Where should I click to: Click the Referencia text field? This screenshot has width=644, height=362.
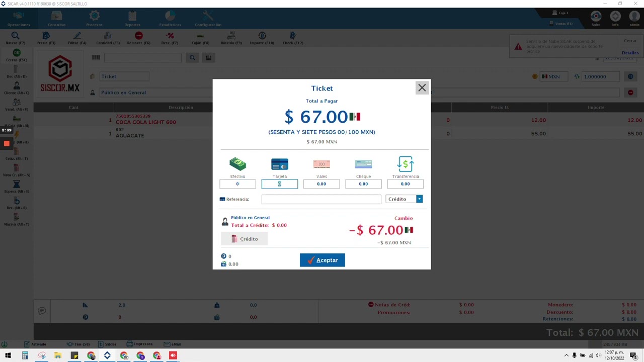[x=321, y=199]
